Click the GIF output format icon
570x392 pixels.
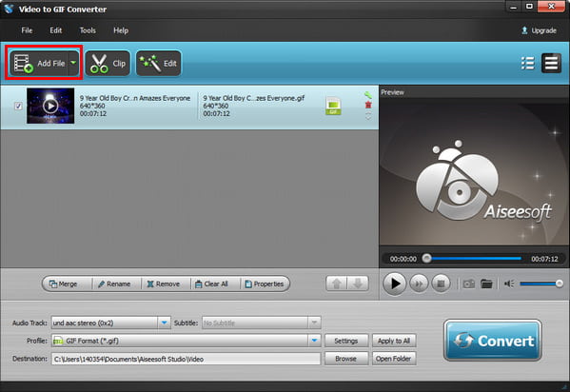[x=333, y=106]
